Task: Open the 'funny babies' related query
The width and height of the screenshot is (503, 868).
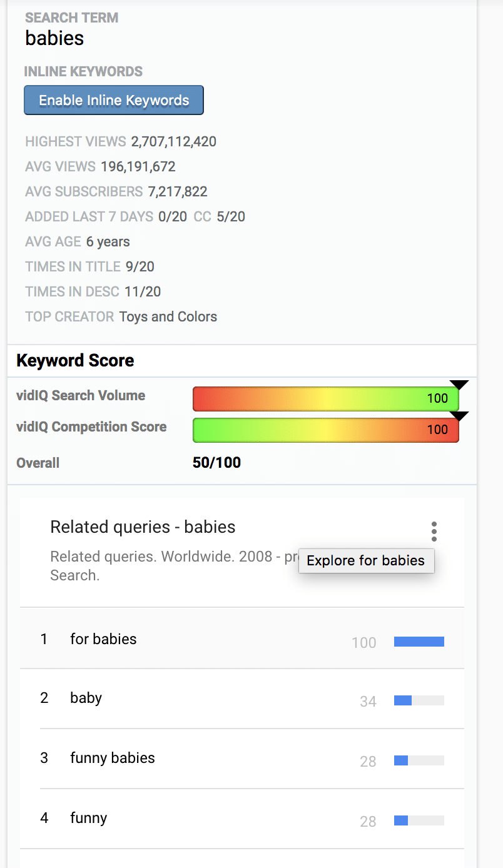Action: 242,758
